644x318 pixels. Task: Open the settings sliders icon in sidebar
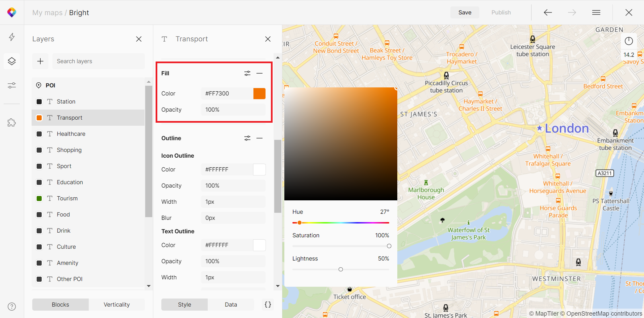[x=12, y=85]
